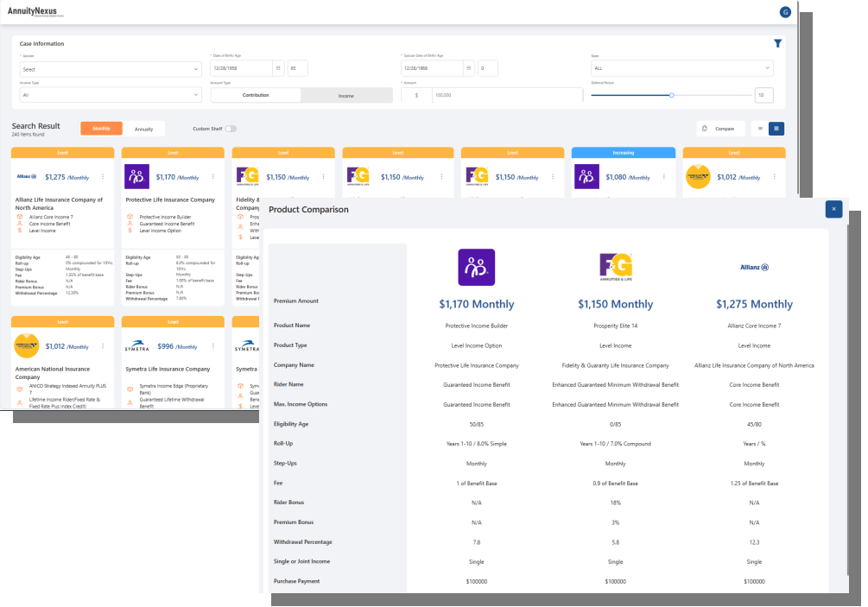Viewport: 868px width, 607px height.
Task: Select the Income amount type
Action: pyautogui.click(x=346, y=96)
